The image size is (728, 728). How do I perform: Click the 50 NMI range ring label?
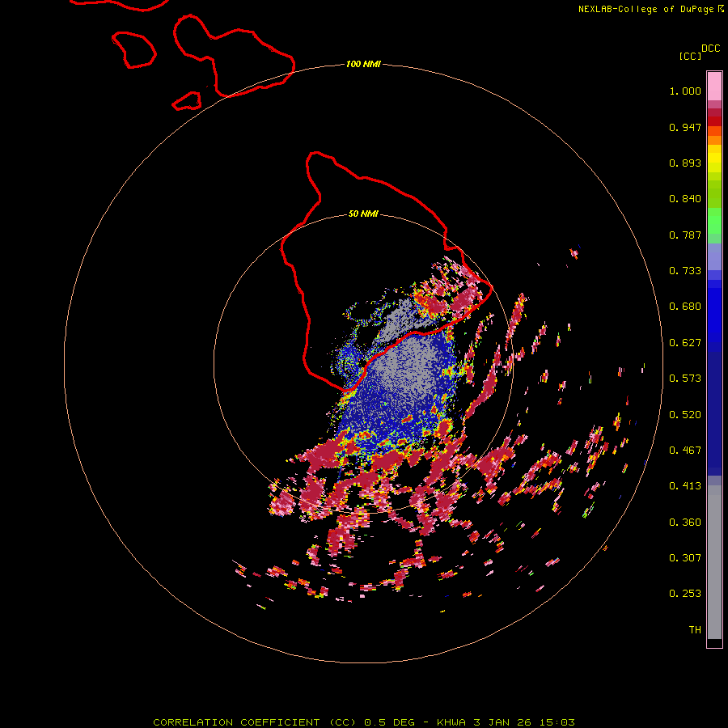click(363, 214)
